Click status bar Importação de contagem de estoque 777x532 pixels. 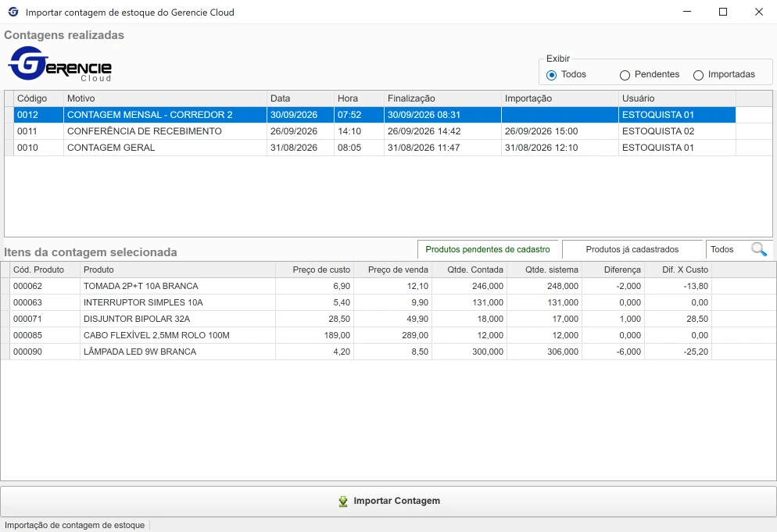(x=75, y=525)
